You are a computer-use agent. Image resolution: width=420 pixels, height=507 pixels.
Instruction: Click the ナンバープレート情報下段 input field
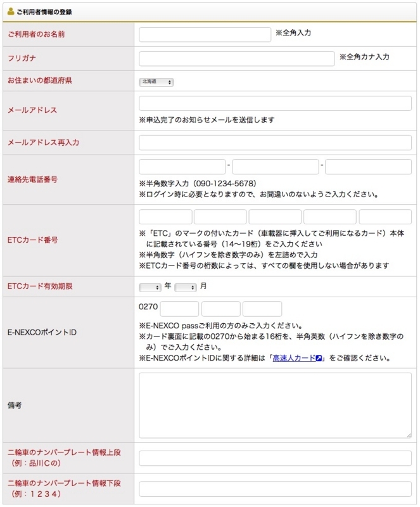pos(275,489)
